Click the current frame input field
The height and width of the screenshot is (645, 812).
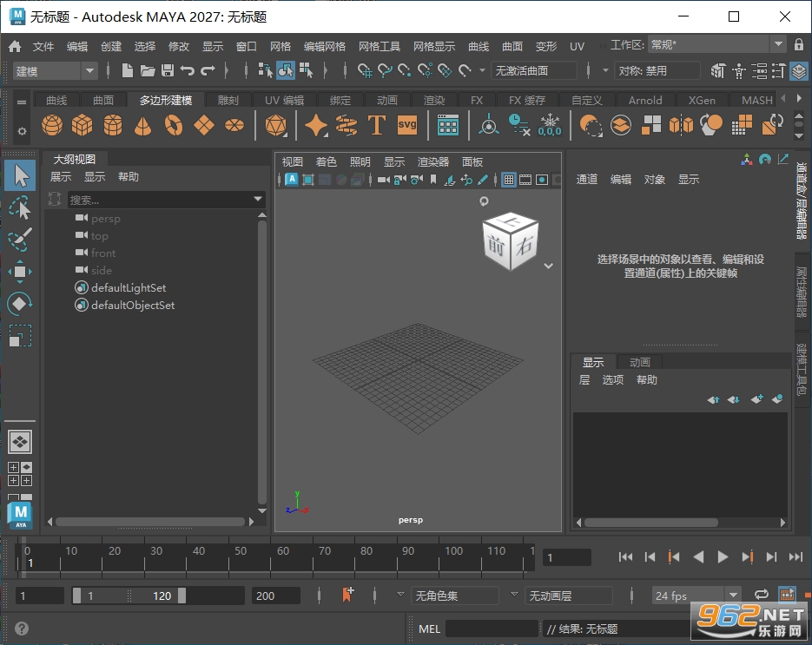(x=566, y=557)
